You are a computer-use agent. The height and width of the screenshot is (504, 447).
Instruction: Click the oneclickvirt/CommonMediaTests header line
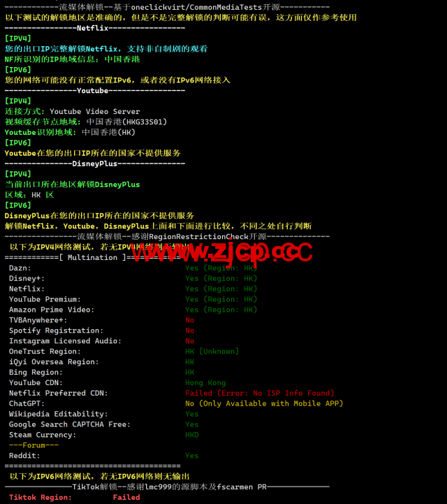pos(167,7)
